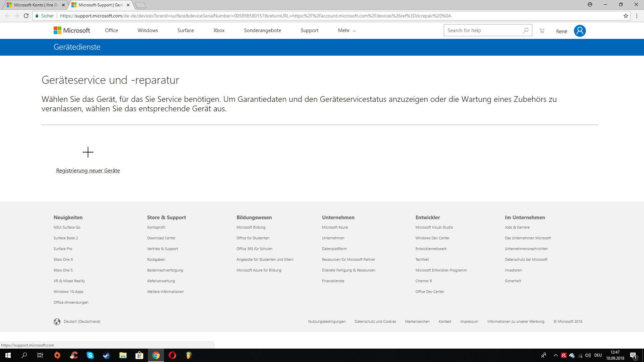Viewport: 644px width, 362px height.
Task: Click the browser address bar URL
Action: [256, 16]
